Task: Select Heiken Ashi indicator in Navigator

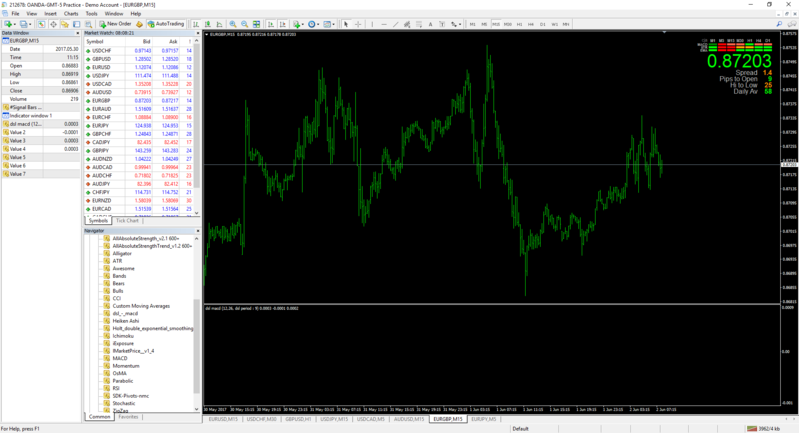Action: click(125, 321)
